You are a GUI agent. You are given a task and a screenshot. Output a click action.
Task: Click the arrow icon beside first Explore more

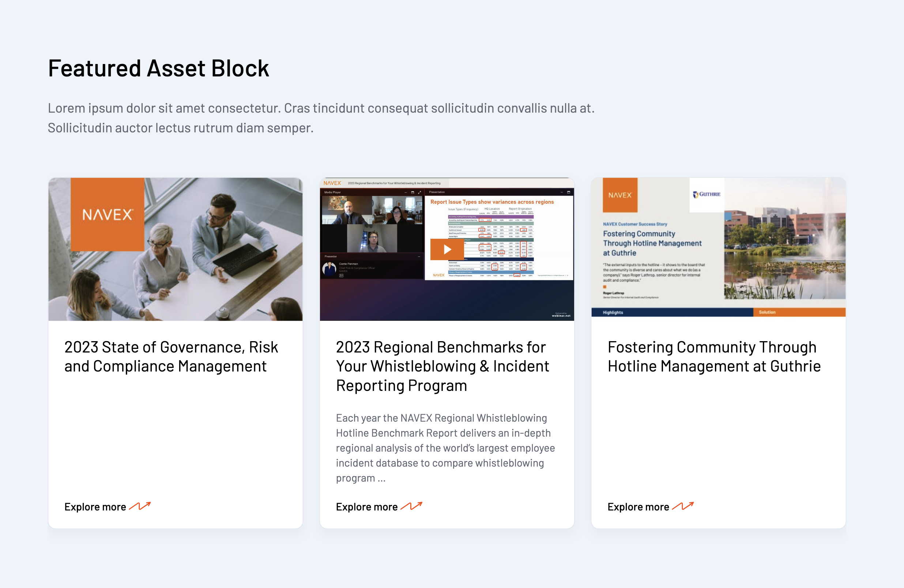[140, 506]
